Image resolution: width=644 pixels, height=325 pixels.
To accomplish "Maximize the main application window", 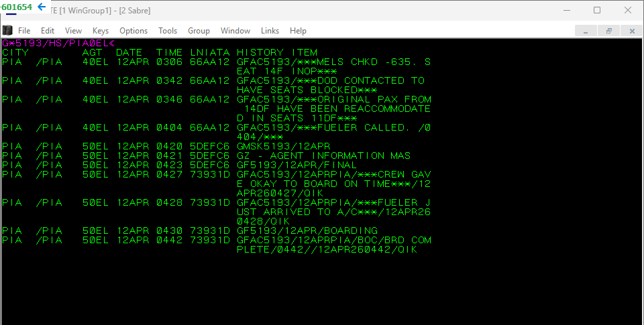I will (597, 10).
